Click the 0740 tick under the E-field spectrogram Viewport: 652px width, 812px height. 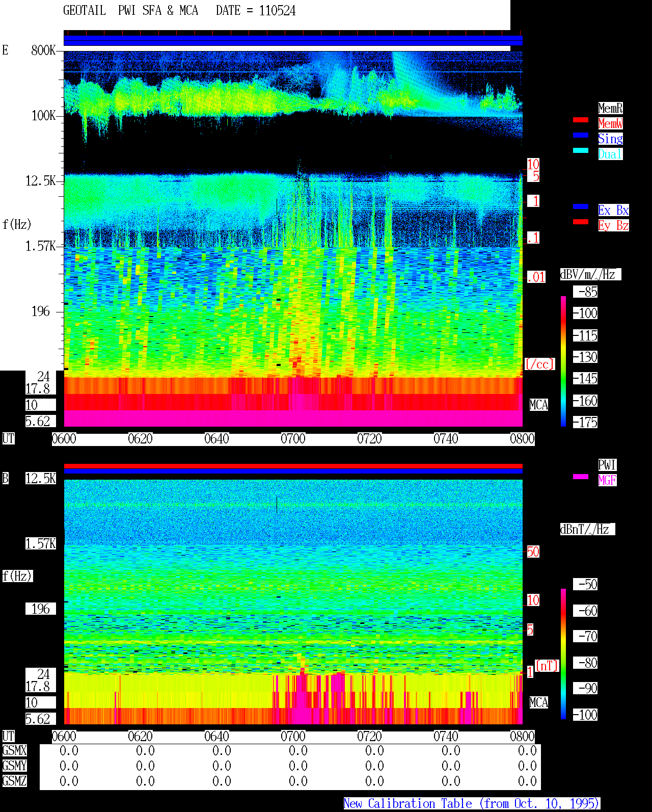click(446, 438)
